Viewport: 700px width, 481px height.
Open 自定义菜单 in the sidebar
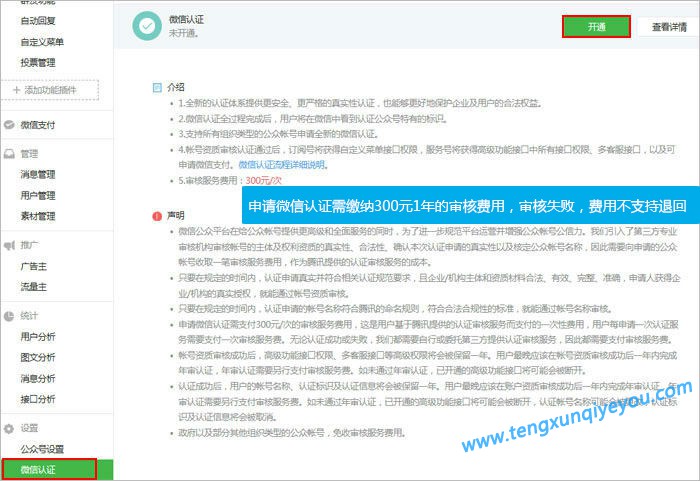click(x=42, y=42)
